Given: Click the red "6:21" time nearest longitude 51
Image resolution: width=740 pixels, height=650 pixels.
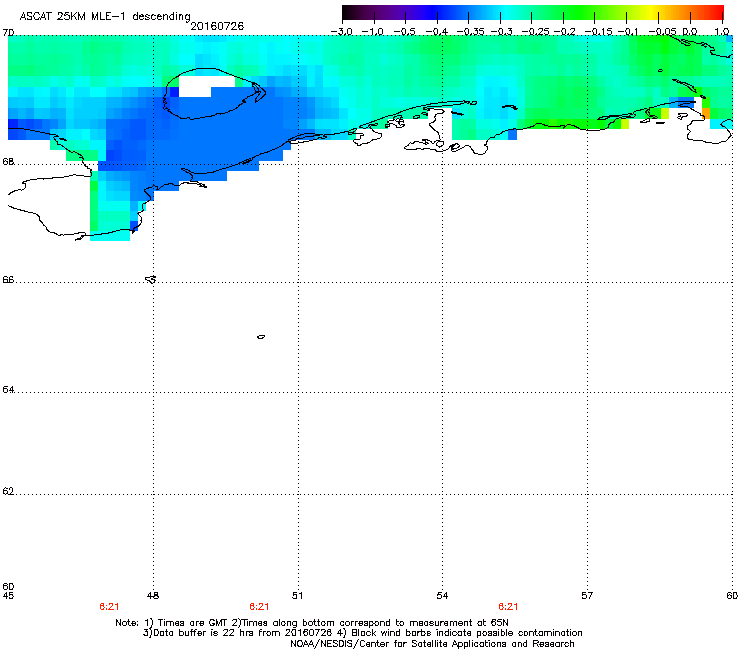Looking at the screenshot, I should [x=259, y=607].
